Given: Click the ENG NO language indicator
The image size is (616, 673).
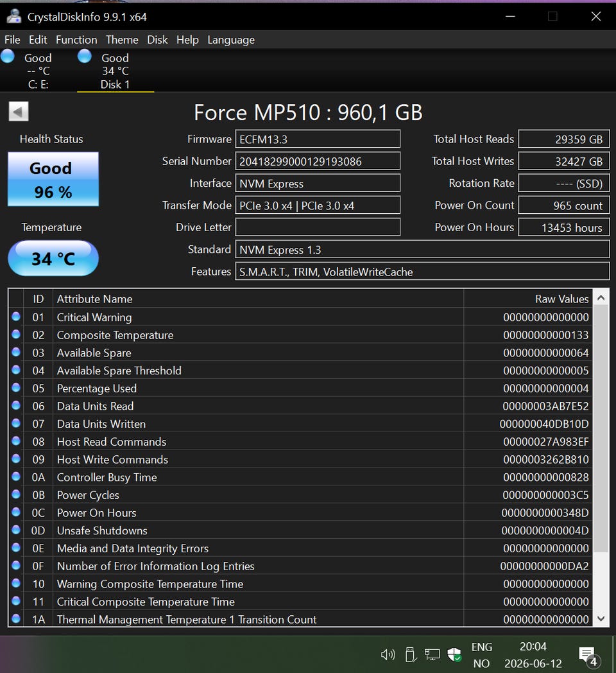Looking at the screenshot, I should tap(481, 655).
